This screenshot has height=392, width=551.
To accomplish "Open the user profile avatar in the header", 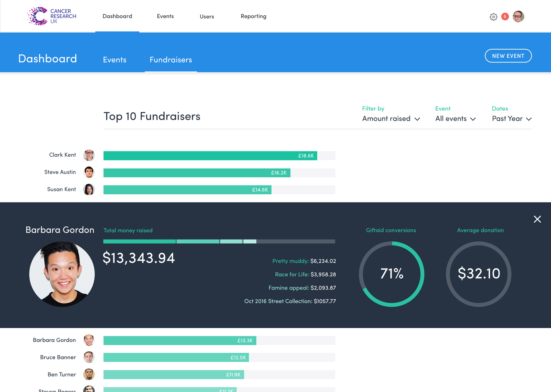I will tap(518, 17).
